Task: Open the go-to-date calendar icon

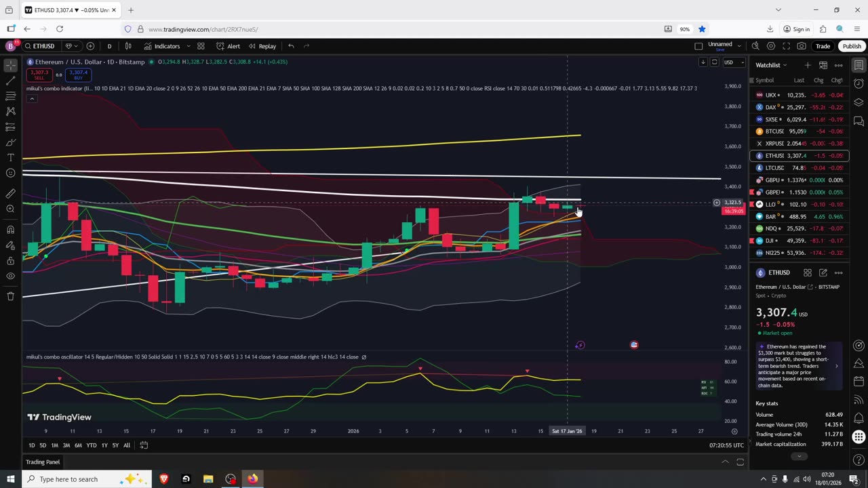Action: pyautogui.click(x=144, y=445)
